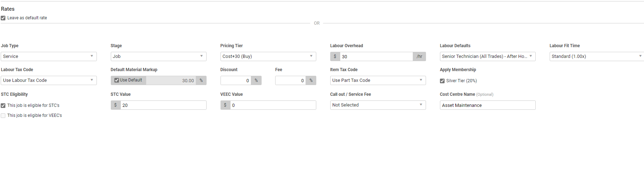Click the percent icon beside Default Material Markup
This screenshot has width=644, height=178.
pyautogui.click(x=201, y=80)
